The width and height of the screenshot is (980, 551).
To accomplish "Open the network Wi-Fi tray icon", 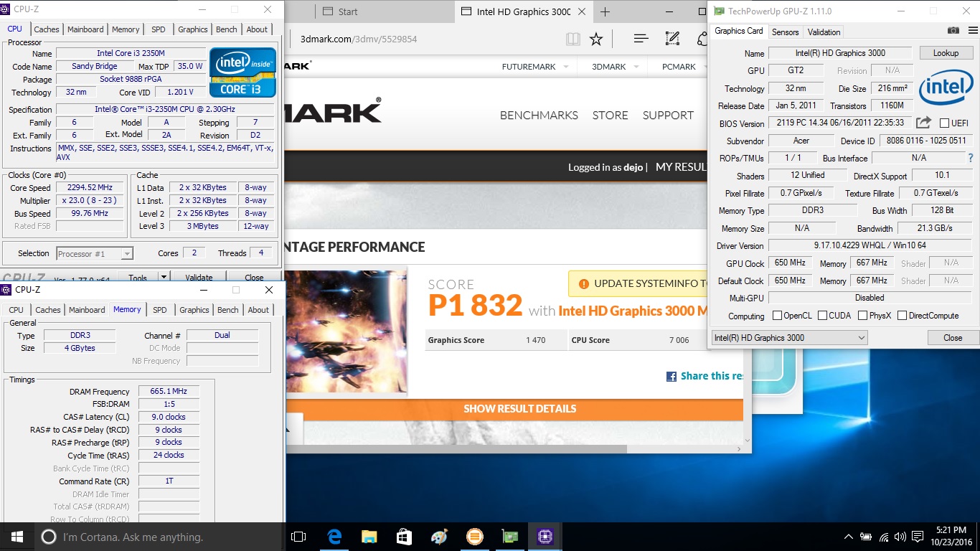I will [884, 537].
